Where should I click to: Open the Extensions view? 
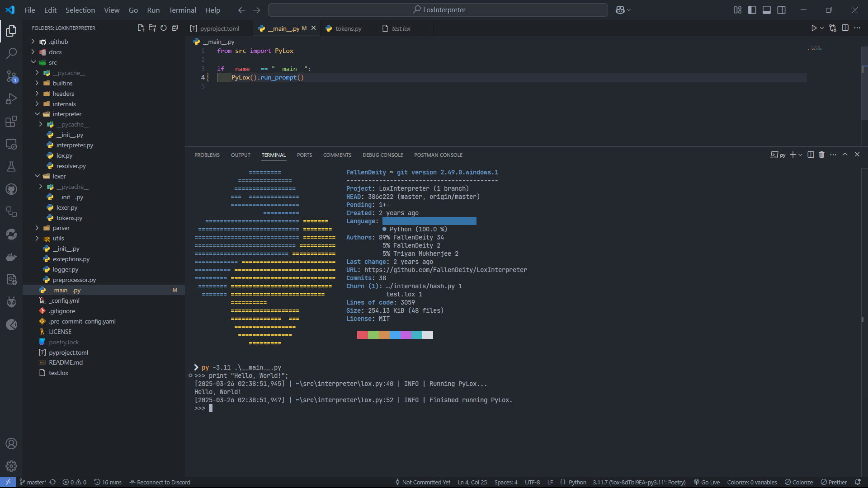coord(11,122)
